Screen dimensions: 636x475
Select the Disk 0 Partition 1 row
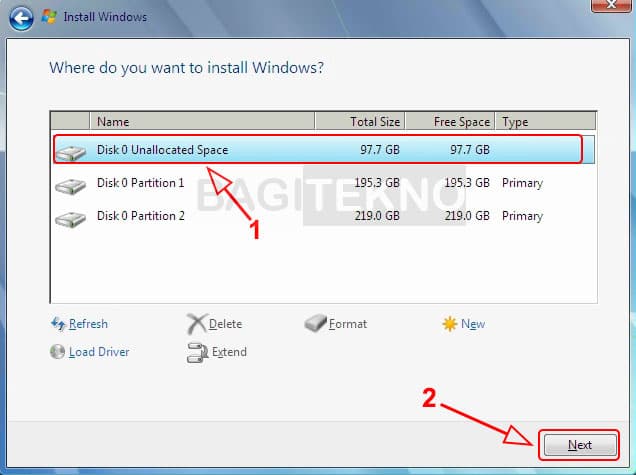tap(323, 183)
